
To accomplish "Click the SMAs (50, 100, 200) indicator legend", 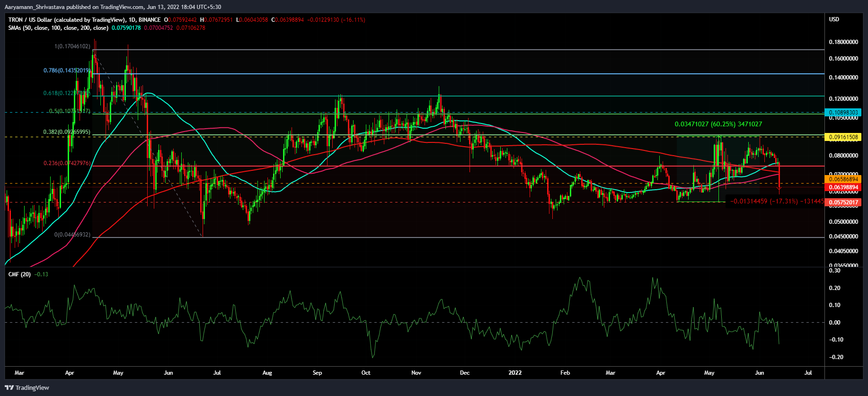I will click(58, 28).
